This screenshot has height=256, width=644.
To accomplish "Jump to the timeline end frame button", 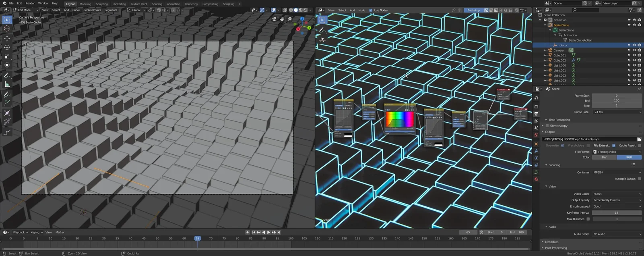I will click(279, 232).
